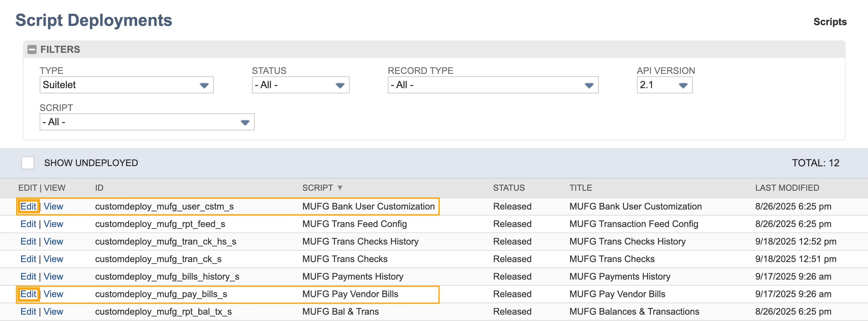Click script name MUFG Trans Feed Config
868x321 pixels.
(x=355, y=224)
